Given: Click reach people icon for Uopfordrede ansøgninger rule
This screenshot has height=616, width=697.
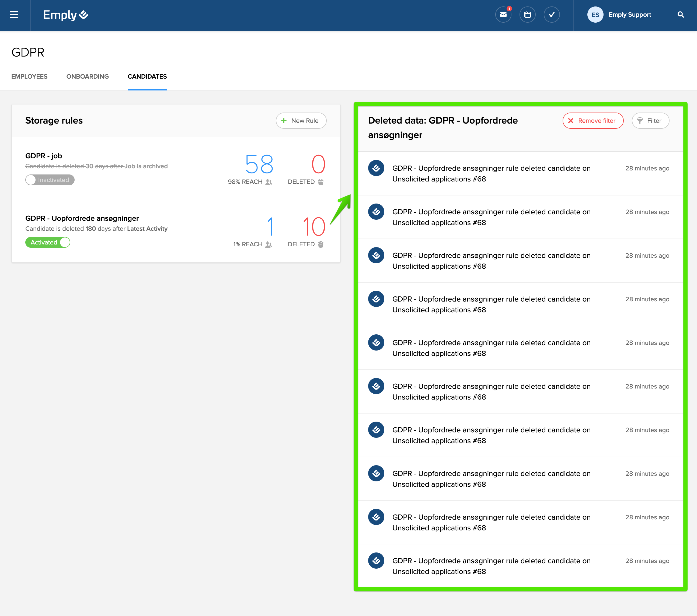Looking at the screenshot, I should 269,244.
